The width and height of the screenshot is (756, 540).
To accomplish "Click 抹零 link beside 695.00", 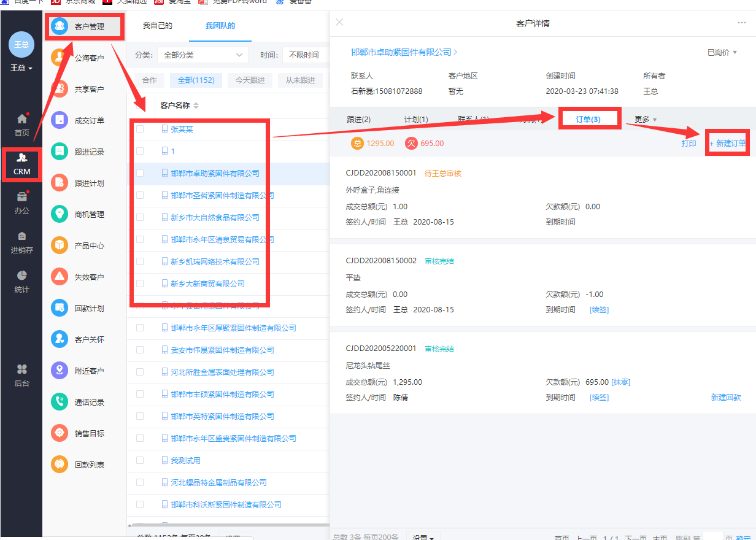I will (621, 382).
